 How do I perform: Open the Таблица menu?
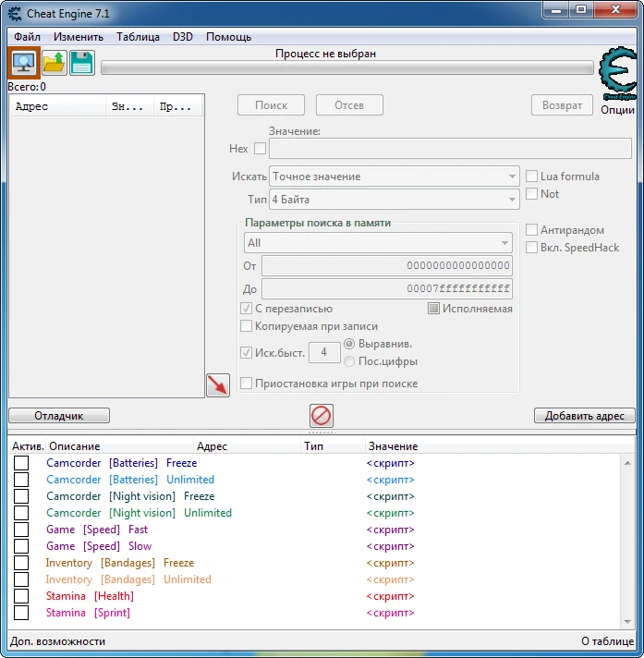click(x=138, y=37)
